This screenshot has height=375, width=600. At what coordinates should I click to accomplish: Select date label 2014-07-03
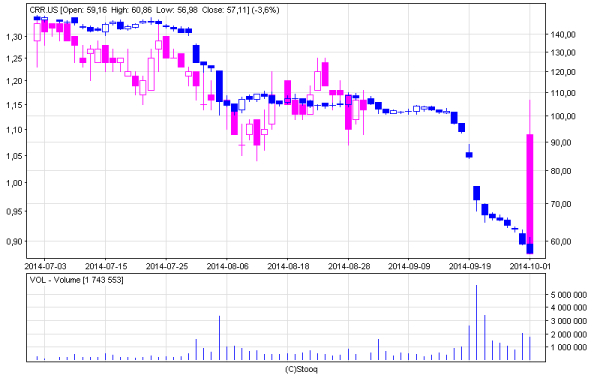coord(45,266)
